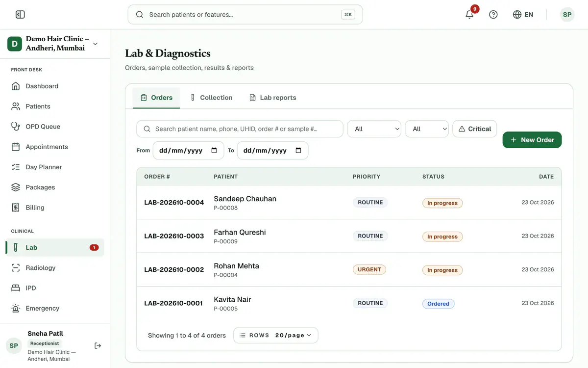Open order LAB-202610-0004

pos(174,203)
